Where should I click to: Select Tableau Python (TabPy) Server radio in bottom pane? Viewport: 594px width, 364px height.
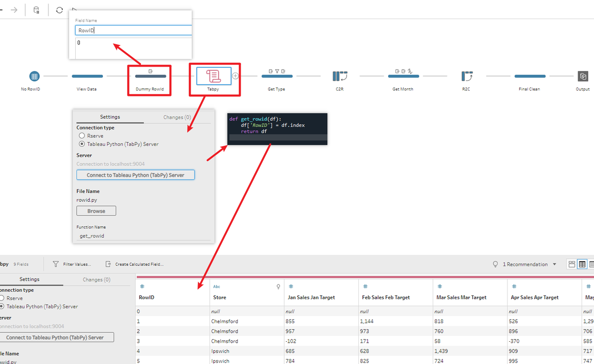[2, 307]
